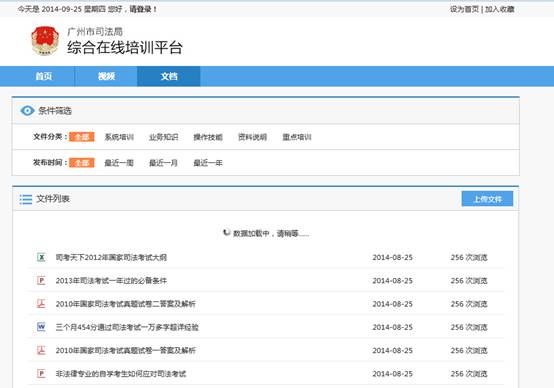Open Excel icon for 司考天下2012年国家司法考试大纲
The image size is (554, 388).
(41, 257)
